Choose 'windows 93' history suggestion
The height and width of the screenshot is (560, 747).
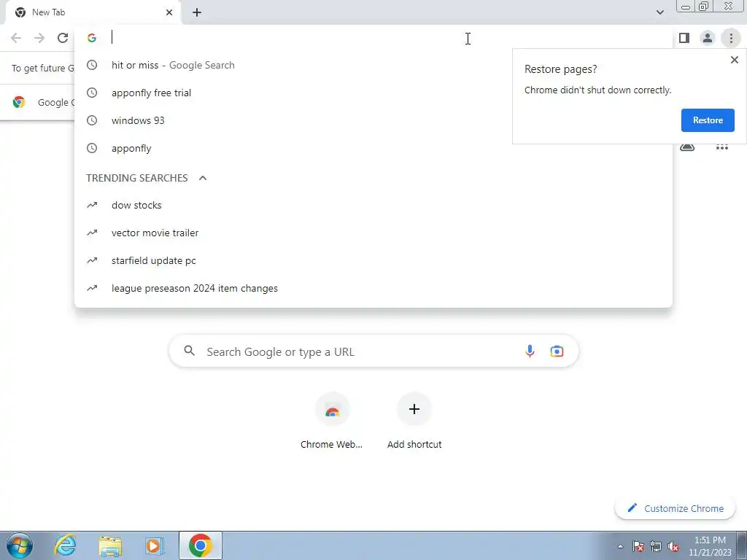pos(373,120)
